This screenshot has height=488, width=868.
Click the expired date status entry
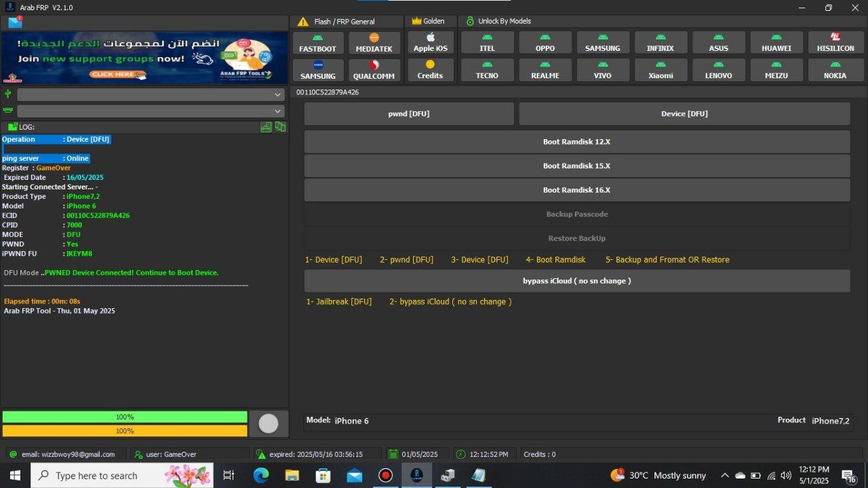click(x=317, y=454)
